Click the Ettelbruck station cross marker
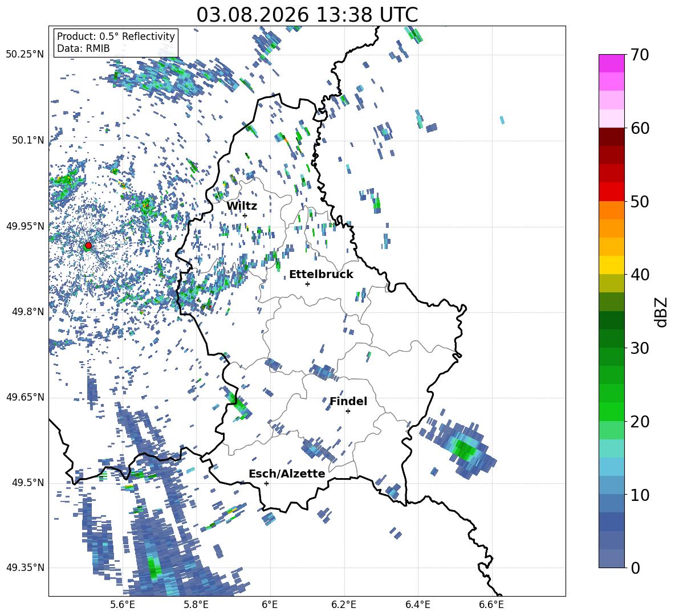The image size is (675, 616). (307, 284)
